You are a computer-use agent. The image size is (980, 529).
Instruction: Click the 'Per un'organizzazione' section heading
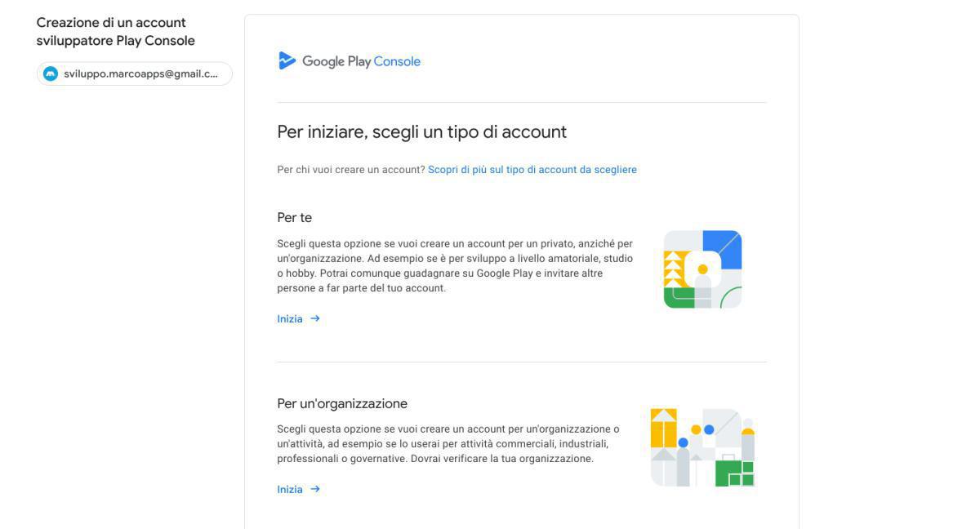click(x=341, y=404)
